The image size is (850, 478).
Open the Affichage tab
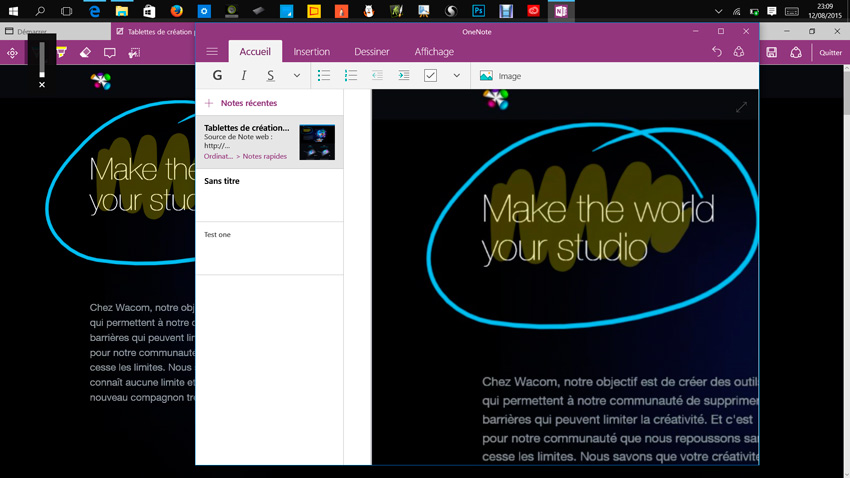click(x=434, y=51)
